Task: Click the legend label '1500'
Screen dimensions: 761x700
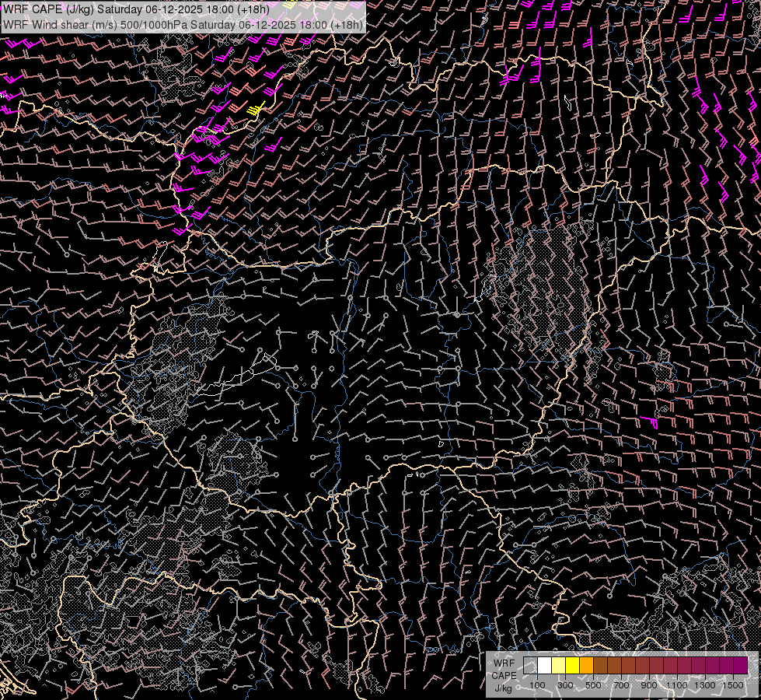Action: click(733, 685)
